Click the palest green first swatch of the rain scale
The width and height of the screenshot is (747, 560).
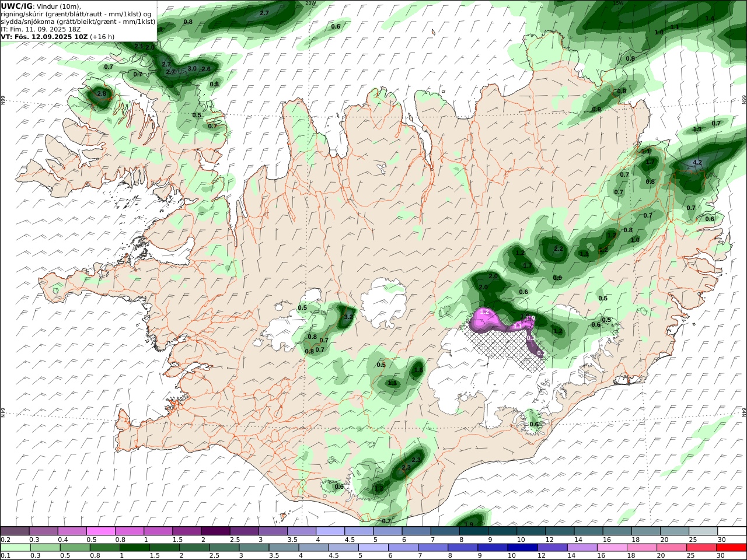[15, 547]
